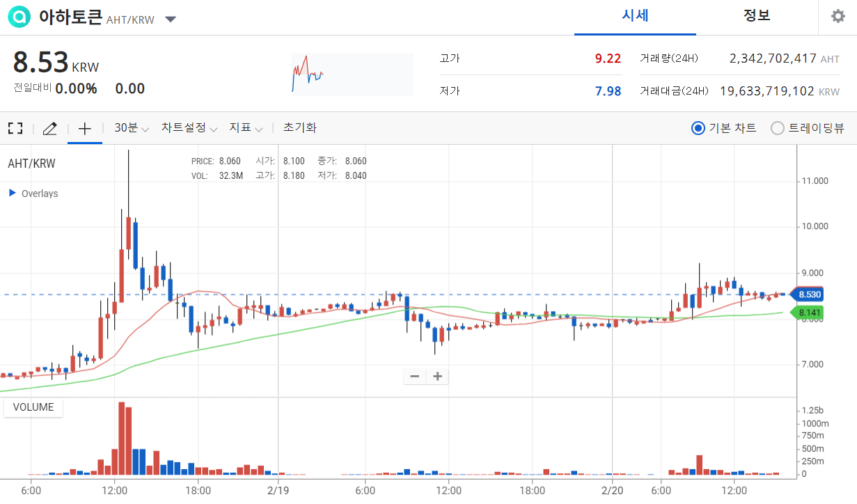Open the 차트설정 dropdown

189,128
